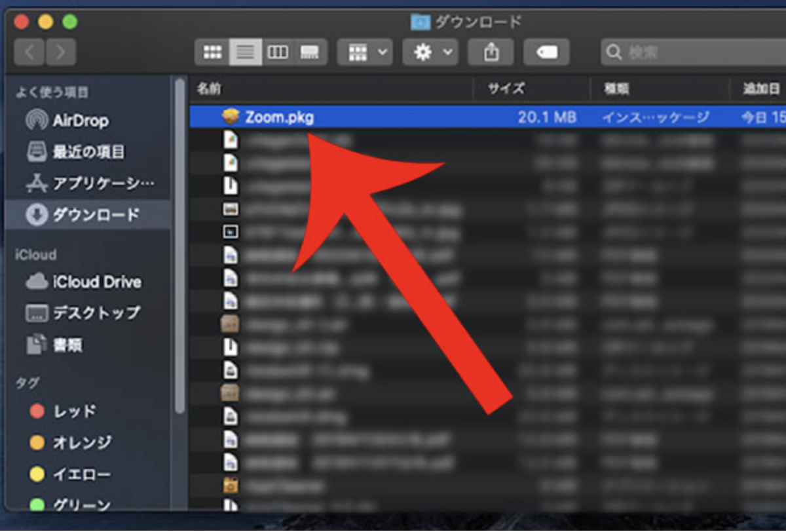
Task: Switch to list view
Action: (x=246, y=52)
